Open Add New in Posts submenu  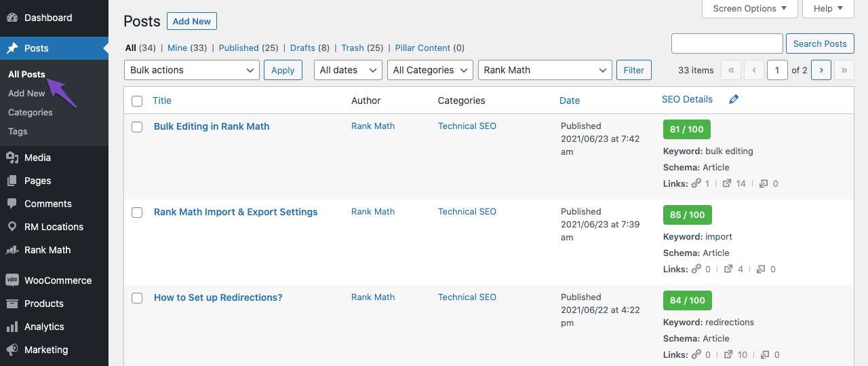coord(26,93)
